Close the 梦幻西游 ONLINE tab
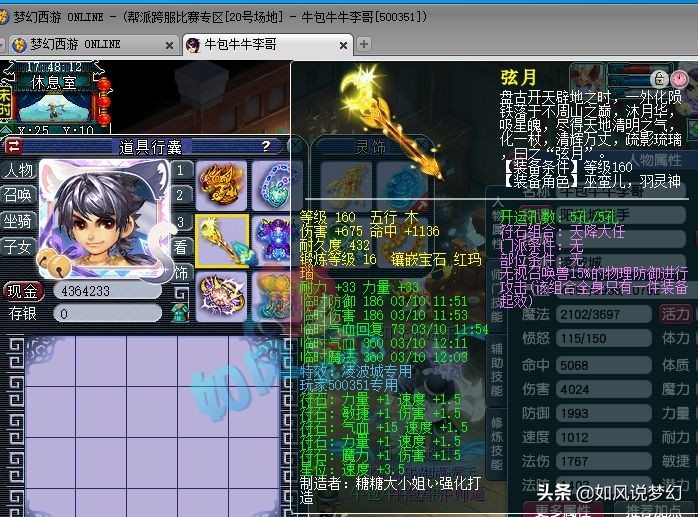Screen dimensions: 698x517 (x=169, y=45)
